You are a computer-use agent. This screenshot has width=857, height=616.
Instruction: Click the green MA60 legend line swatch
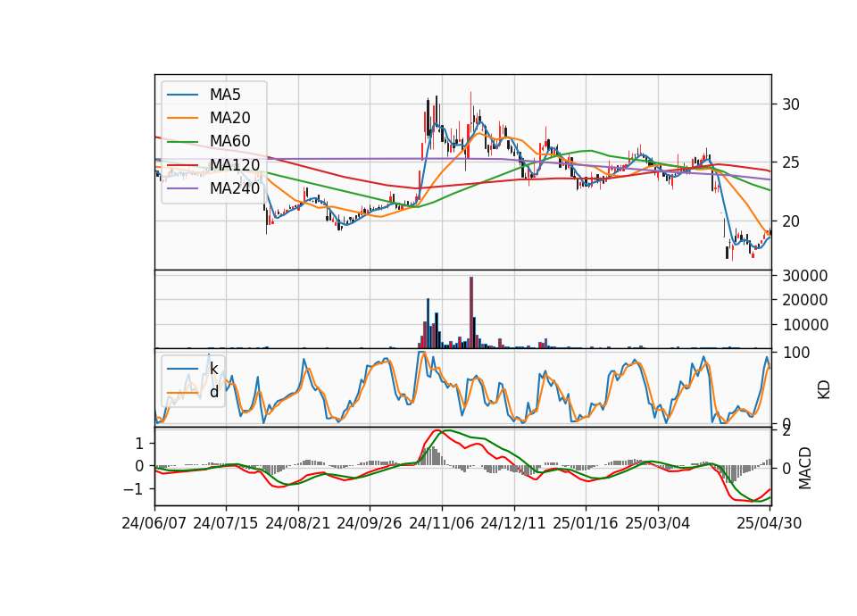[182, 142]
